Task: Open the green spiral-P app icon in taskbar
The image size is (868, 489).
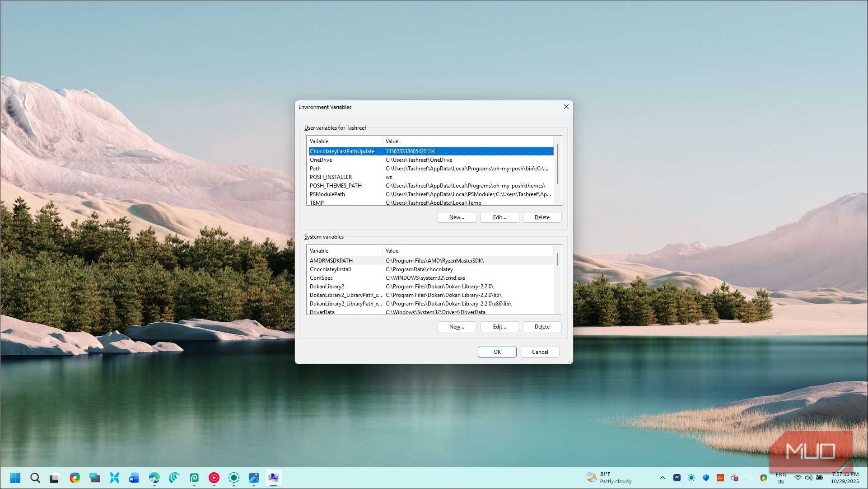Action: click(194, 478)
